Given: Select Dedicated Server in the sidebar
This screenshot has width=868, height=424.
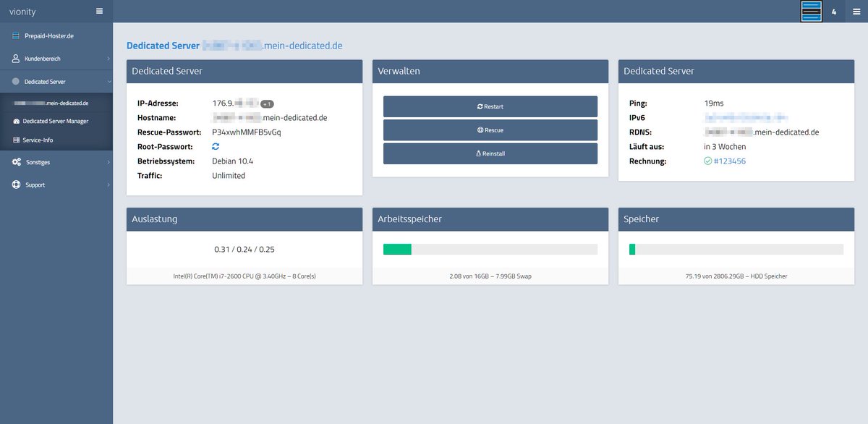Looking at the screenshot, I should (x=45, y=82).
